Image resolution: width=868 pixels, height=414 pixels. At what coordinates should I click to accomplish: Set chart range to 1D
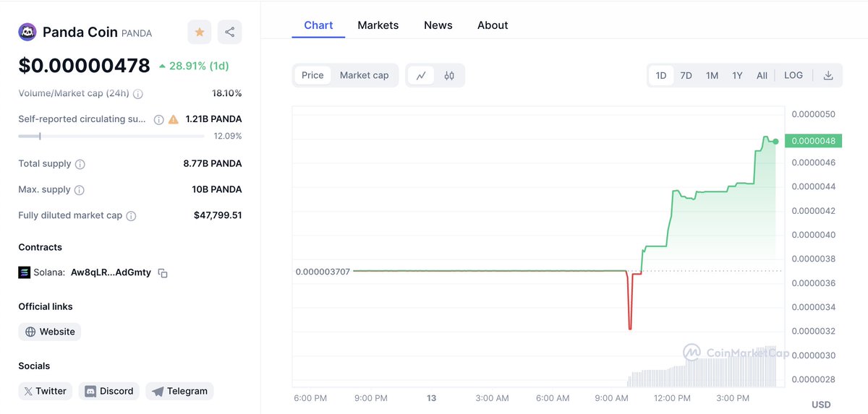click(x=661, y=75)
